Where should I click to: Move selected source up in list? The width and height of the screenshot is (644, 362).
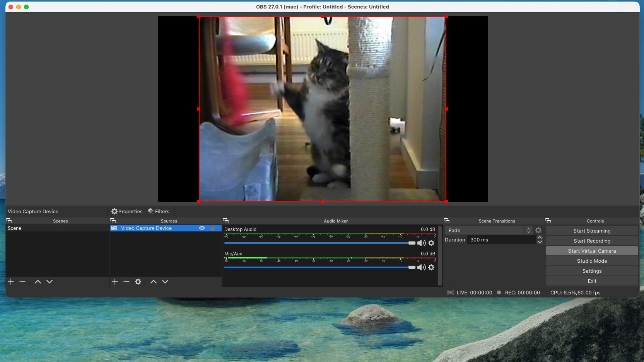point(154,282)
